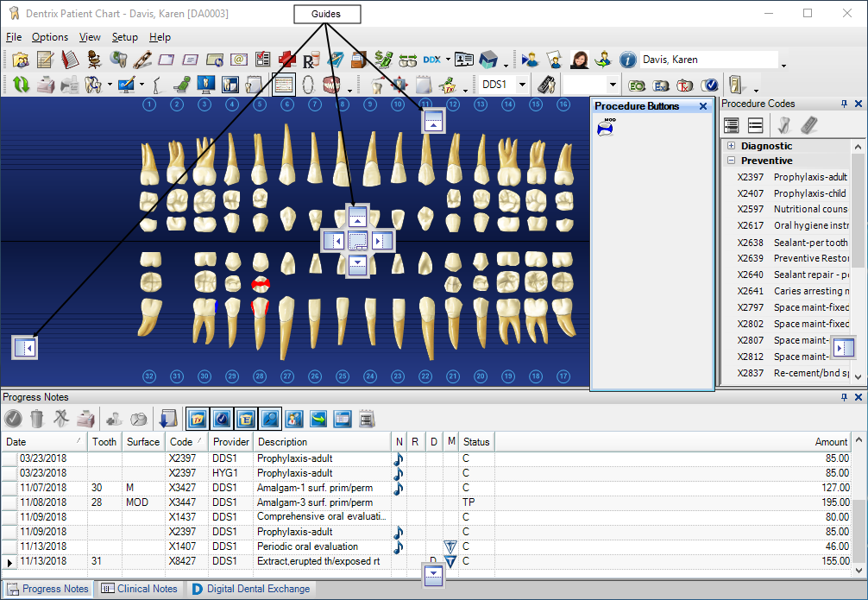The image size is (868, 600).
Task: Toggle treatment plan filter in Progress Notes
Action: [197, 419]
